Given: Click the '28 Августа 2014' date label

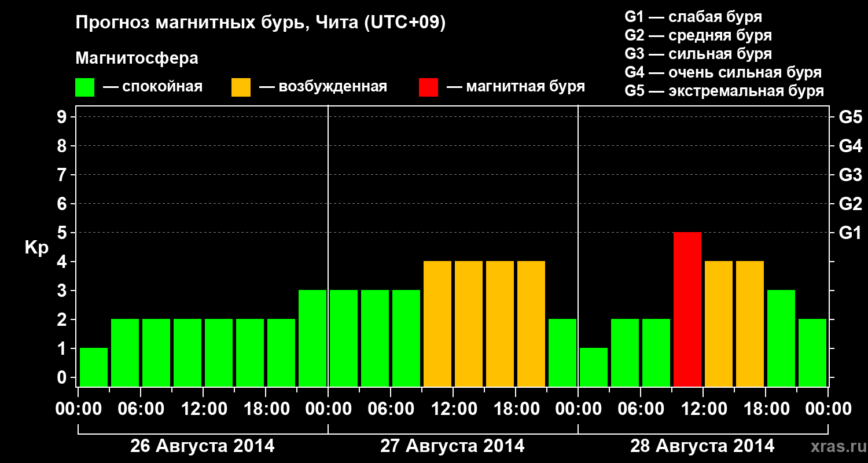Looking at the screenshot, I should pos(702,446).
